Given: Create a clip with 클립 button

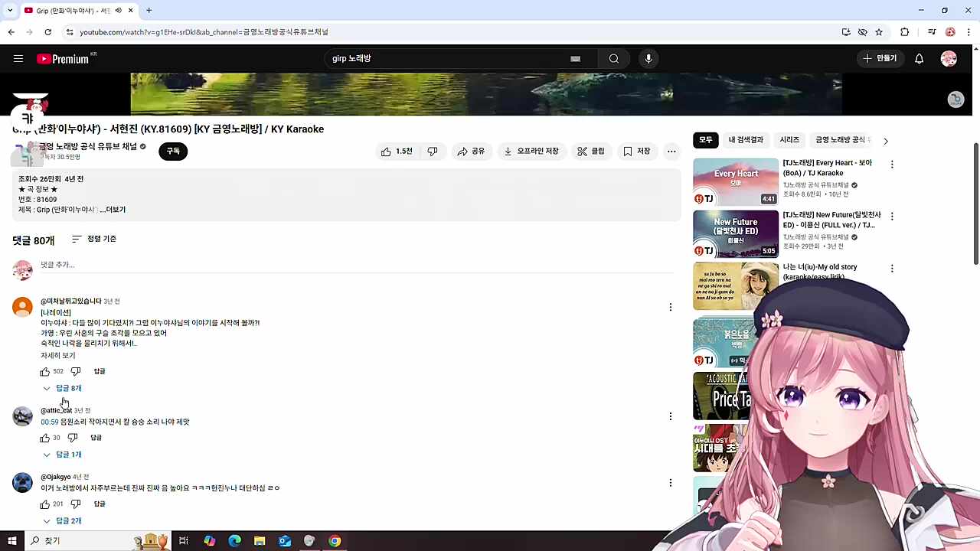Looking at the screenshot, I should click(x=590, y=152).
